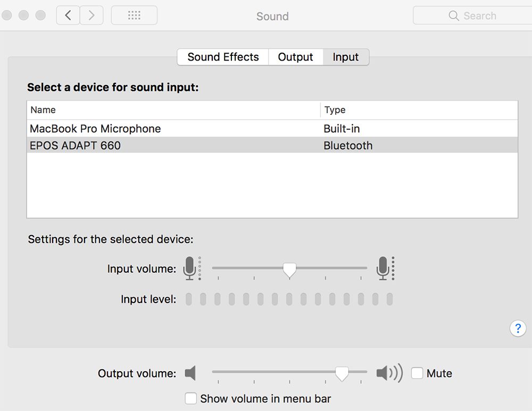Click the Bluetooth type cell
532x411 pixels.
point(348,146)
